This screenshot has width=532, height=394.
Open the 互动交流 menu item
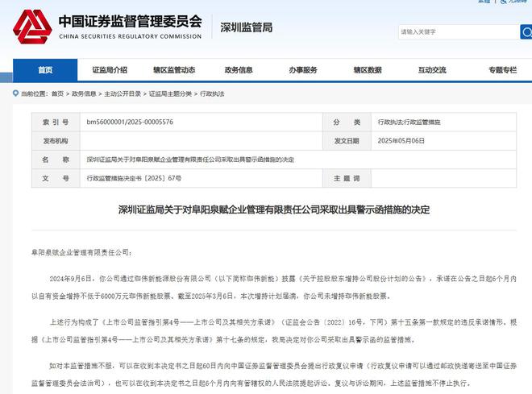[432, 70]
